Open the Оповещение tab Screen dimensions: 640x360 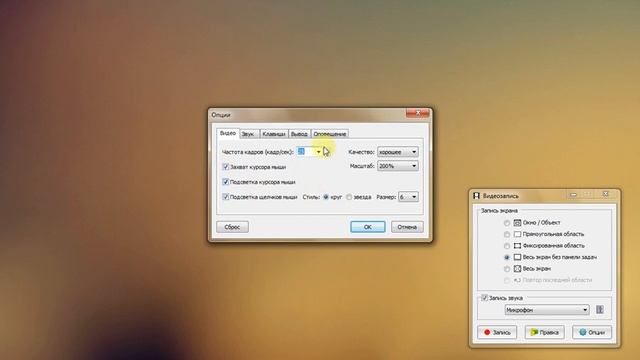[x=329, y=134]
